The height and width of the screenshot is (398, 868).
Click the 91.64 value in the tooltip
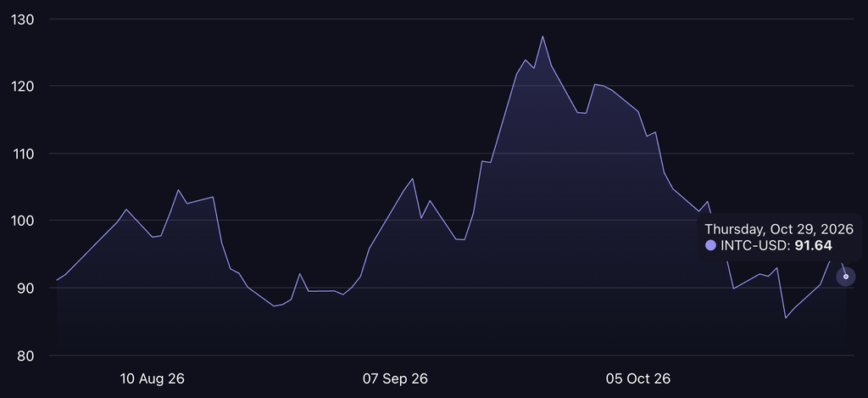click(x=813, y=245)
